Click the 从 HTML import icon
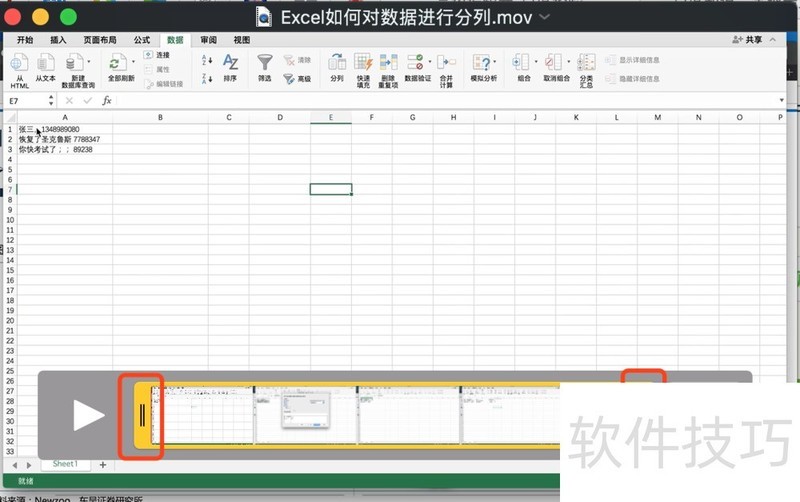The width and height of the screenshot is (800, 502). [20, 63]
